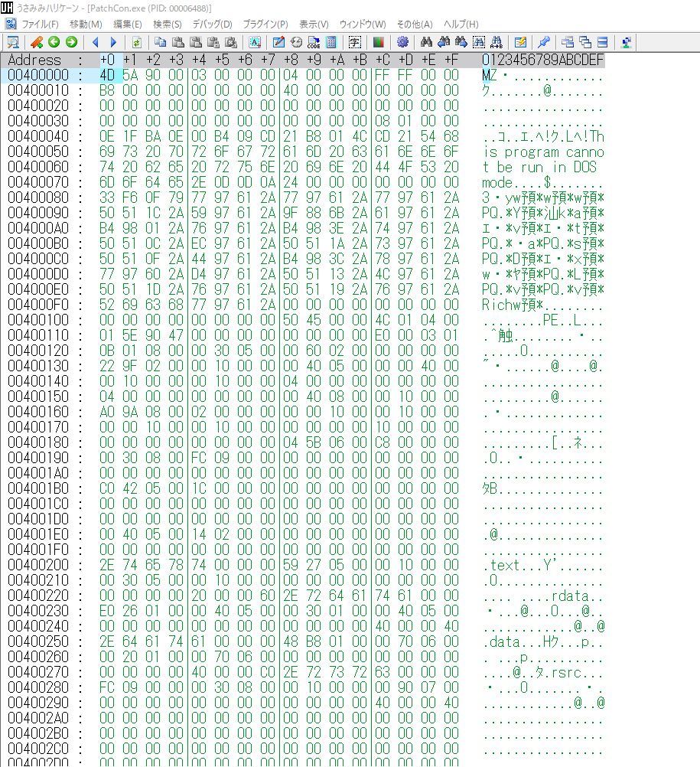Select address row 00400200
Screen dimensions: 700x767
tap(38, 565)
